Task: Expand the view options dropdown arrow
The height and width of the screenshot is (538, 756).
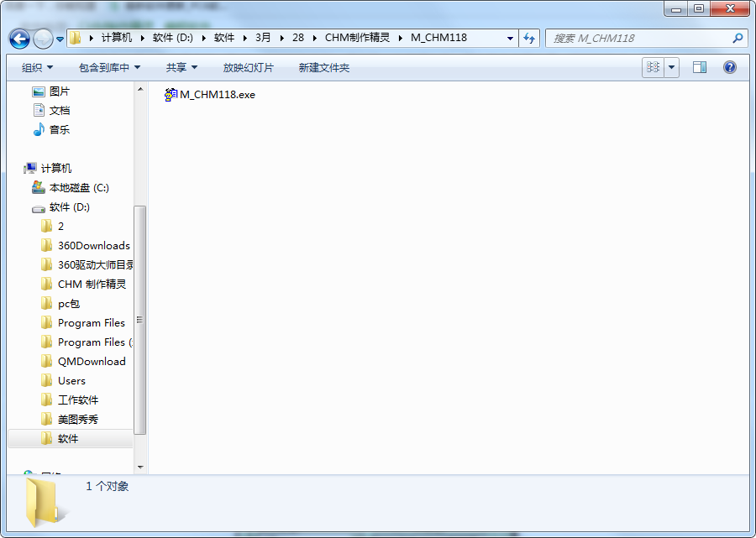Action: 672,67
